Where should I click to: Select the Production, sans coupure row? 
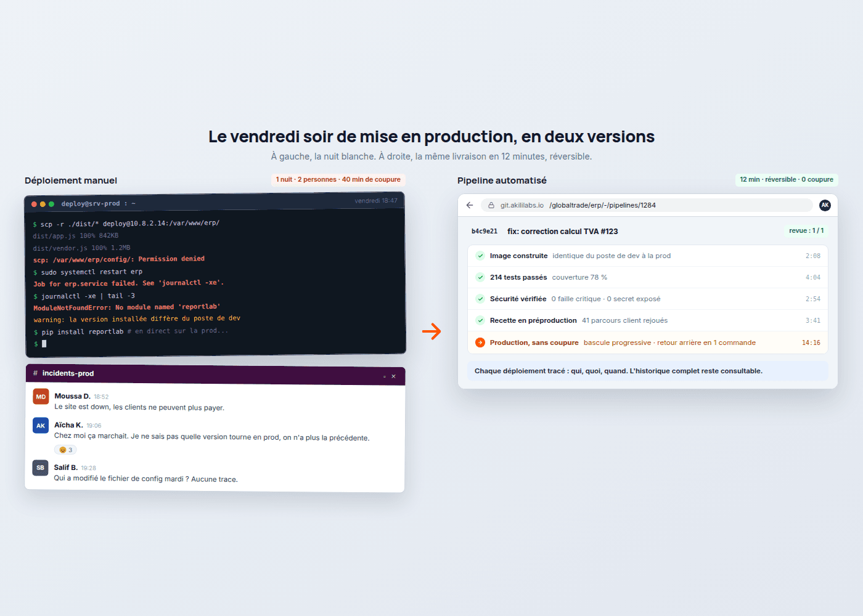pyautogui.click(x=648, y=342)
